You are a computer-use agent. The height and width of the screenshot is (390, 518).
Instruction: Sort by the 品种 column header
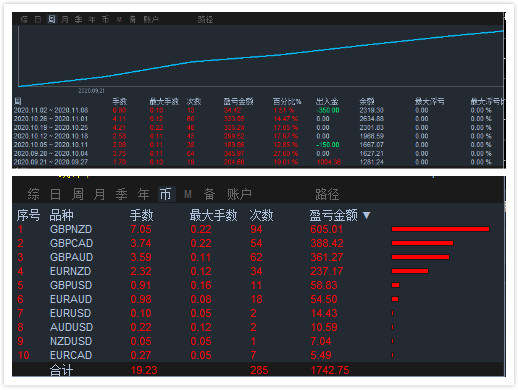[61, 215]
